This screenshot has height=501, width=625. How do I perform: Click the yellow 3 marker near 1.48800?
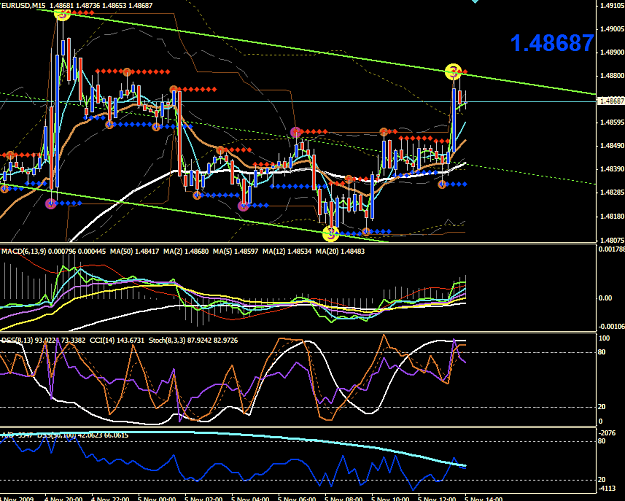pos(453,72)
